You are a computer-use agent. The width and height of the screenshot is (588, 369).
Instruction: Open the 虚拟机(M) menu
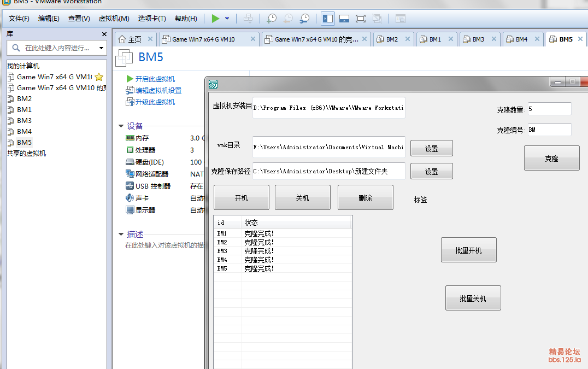(114, 19)
